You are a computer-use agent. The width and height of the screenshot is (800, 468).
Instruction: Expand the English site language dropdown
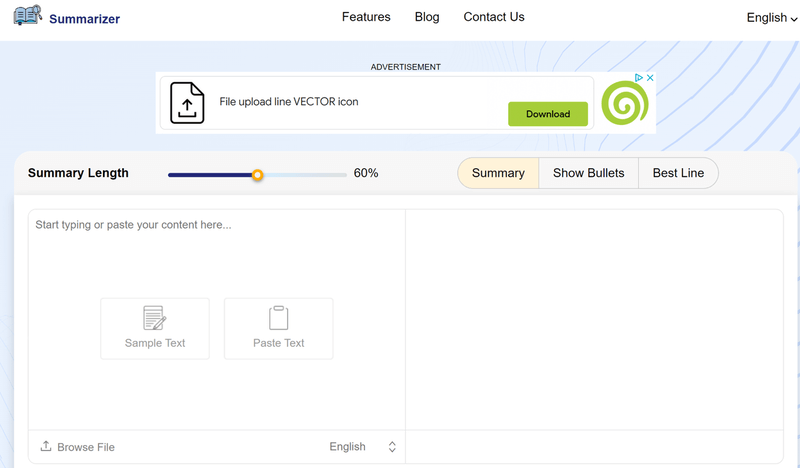771,18
